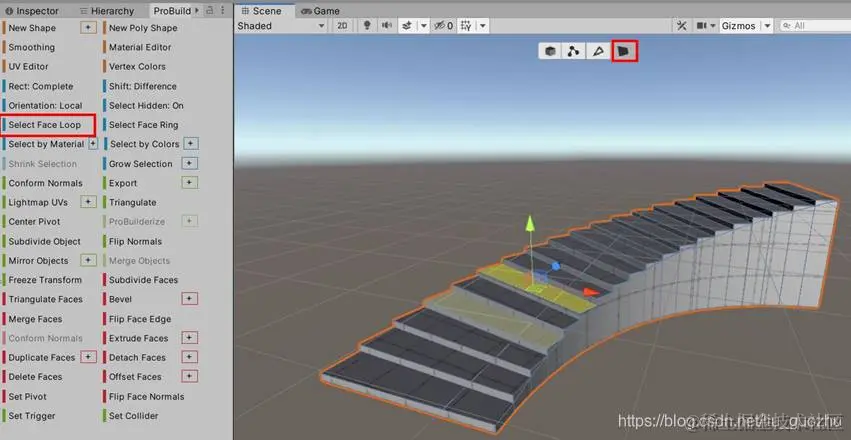
Task: Toggle Select Hidden: On setting
Action: pyautogui.click(x=147, y=105)
